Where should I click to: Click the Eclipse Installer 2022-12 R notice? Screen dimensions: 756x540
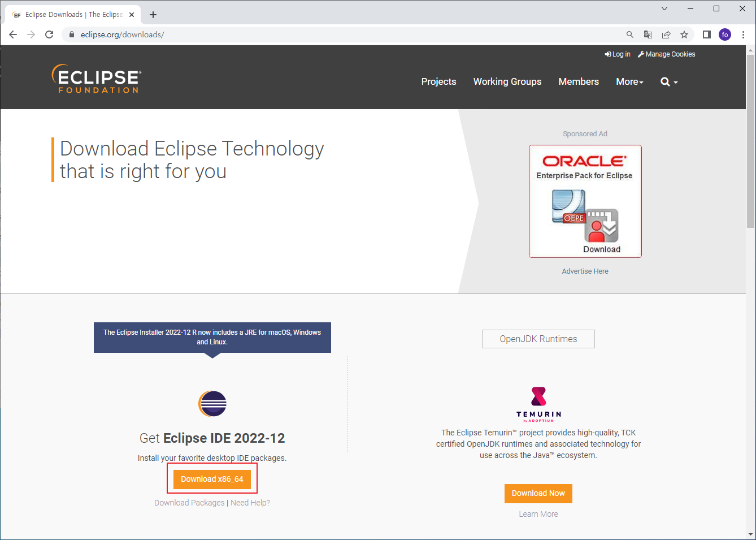tap(212, 338)
